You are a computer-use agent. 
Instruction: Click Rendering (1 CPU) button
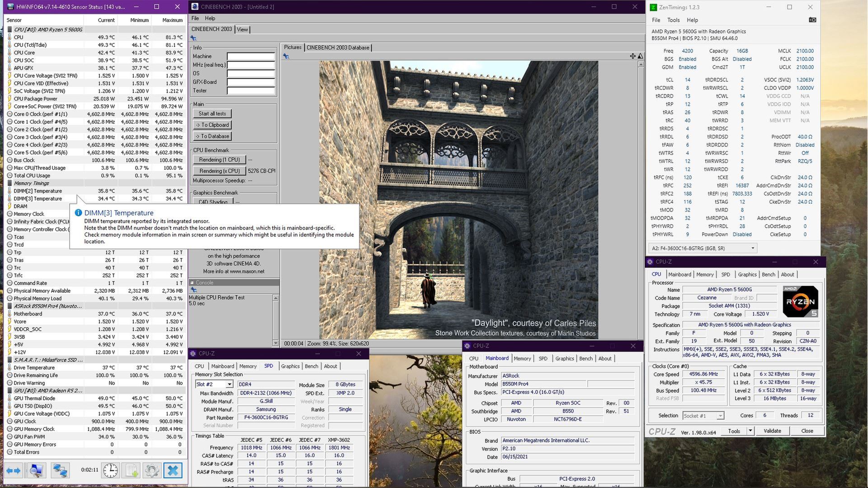pos(219,160)
